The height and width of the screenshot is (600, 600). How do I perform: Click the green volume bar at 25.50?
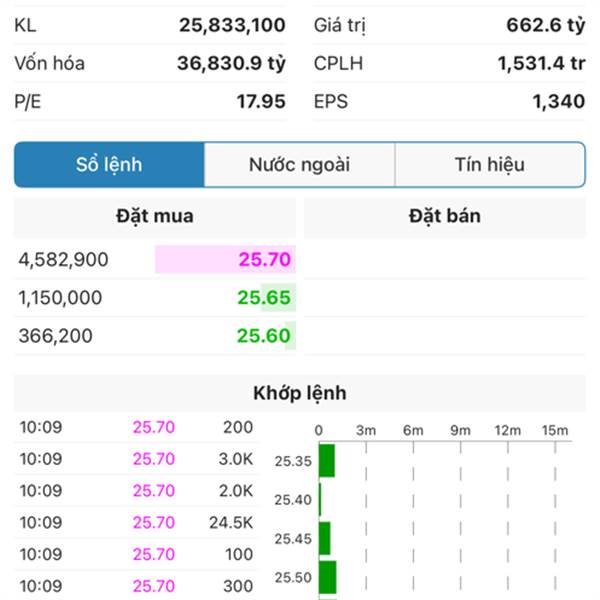pyautogui.click(x=328, y=577)
